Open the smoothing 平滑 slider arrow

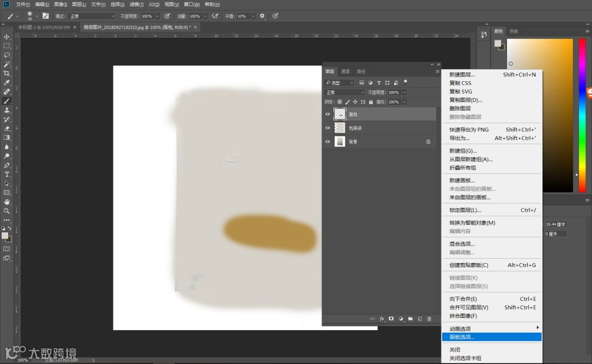point(253,16)
